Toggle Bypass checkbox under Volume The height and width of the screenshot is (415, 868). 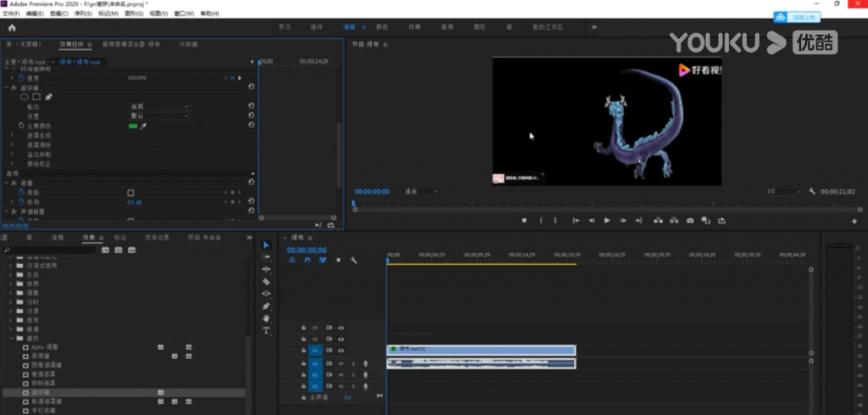[131, 193]
